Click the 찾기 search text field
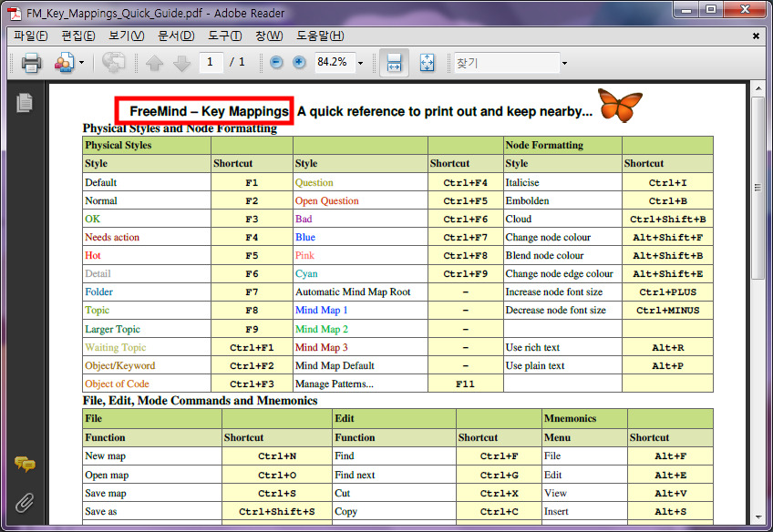 point(505,63)
